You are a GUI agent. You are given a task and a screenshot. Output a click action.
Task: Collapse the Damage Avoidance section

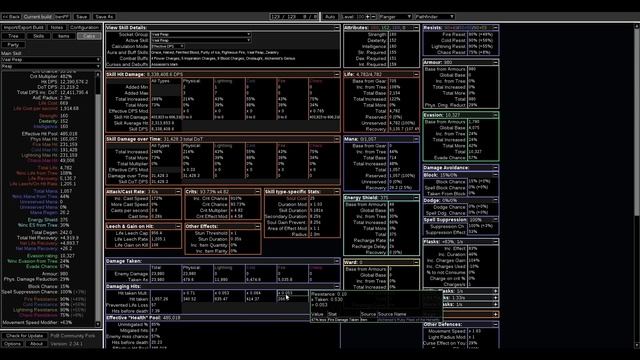495,168
